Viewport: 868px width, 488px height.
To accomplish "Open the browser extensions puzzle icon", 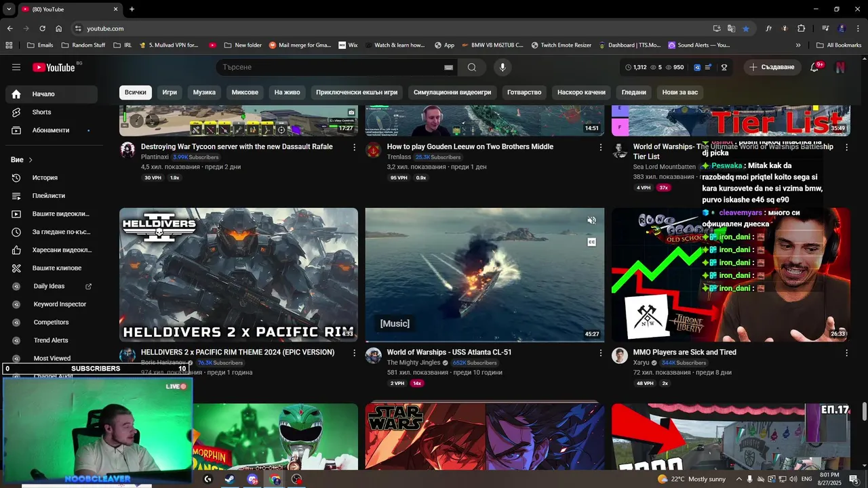I will 802,28.
